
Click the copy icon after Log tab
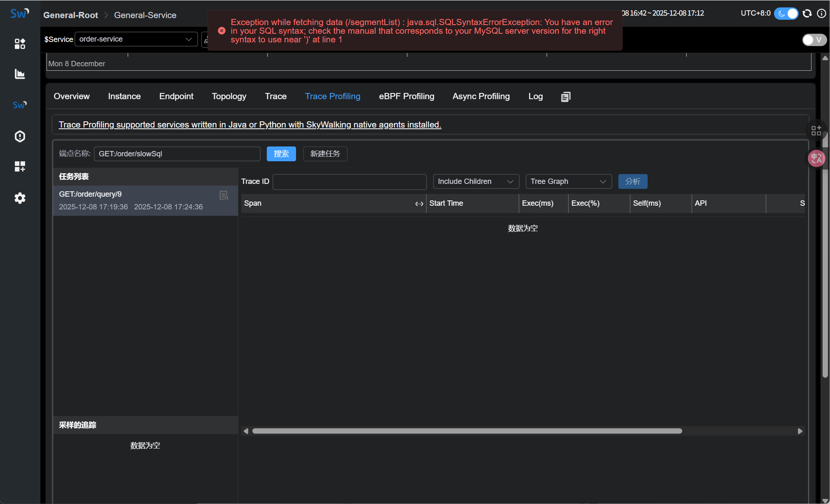[x=566, y=97]
